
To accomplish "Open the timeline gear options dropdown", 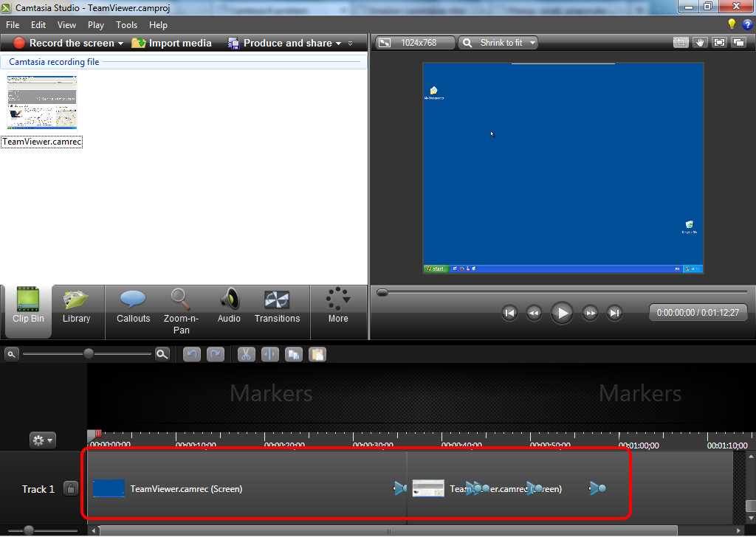I will (42, 440).
